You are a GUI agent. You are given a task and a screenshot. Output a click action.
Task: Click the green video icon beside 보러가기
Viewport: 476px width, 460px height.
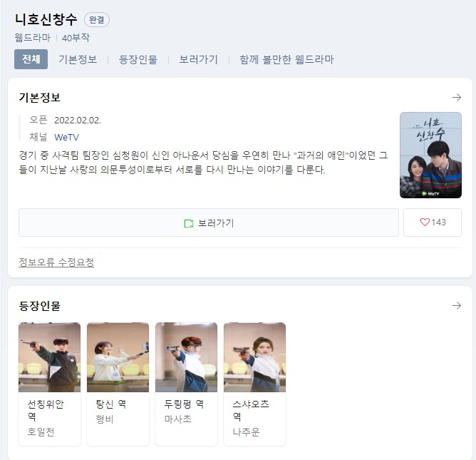coord(189,223)
